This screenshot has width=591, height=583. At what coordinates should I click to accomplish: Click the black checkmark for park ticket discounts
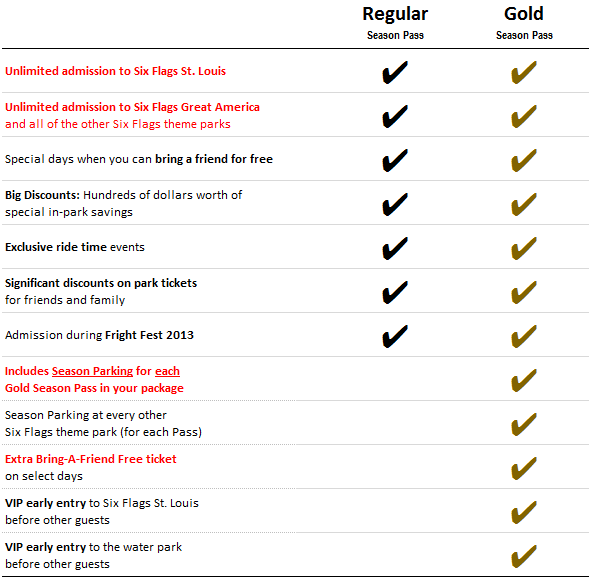pos(395,292)
